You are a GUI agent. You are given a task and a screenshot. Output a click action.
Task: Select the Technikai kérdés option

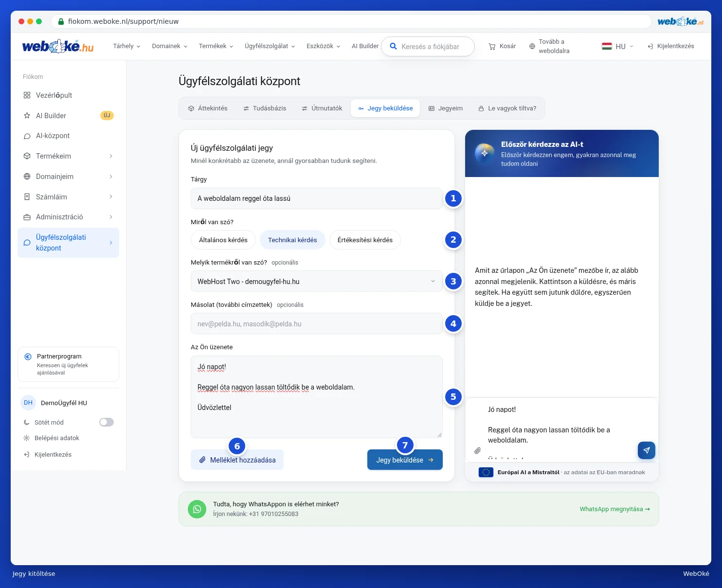coord(292,240)
